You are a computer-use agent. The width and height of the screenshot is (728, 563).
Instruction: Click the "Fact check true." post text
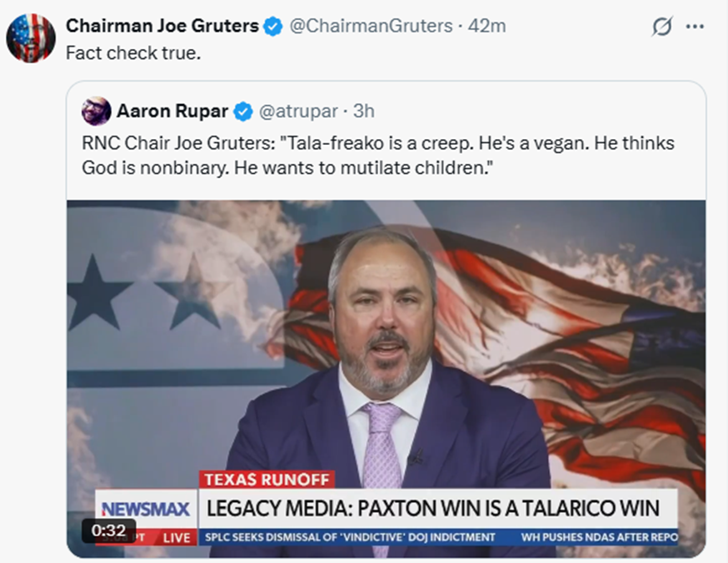[x=133, y=53]
